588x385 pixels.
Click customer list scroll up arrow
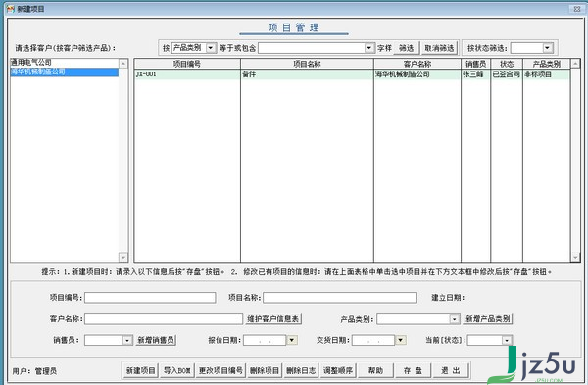click(x=123, y=64)
